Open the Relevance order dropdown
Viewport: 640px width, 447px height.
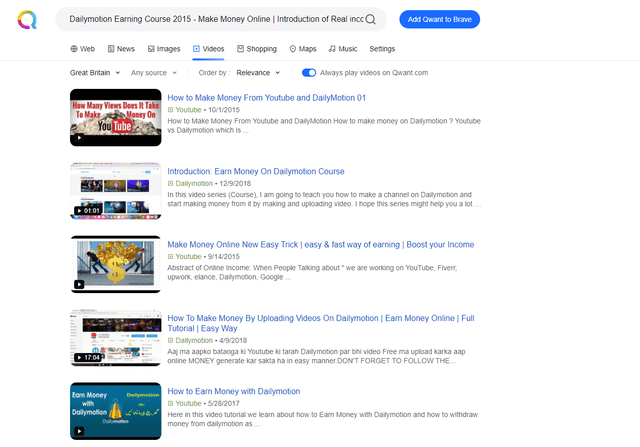click(x=258, y=73)
